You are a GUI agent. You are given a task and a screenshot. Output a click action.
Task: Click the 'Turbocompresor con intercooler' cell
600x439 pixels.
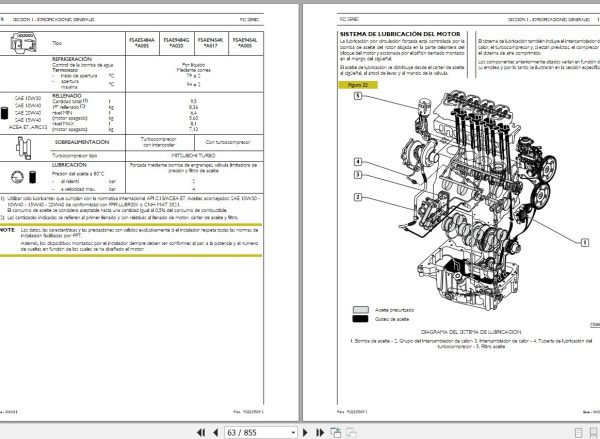[x=158, y=142]
